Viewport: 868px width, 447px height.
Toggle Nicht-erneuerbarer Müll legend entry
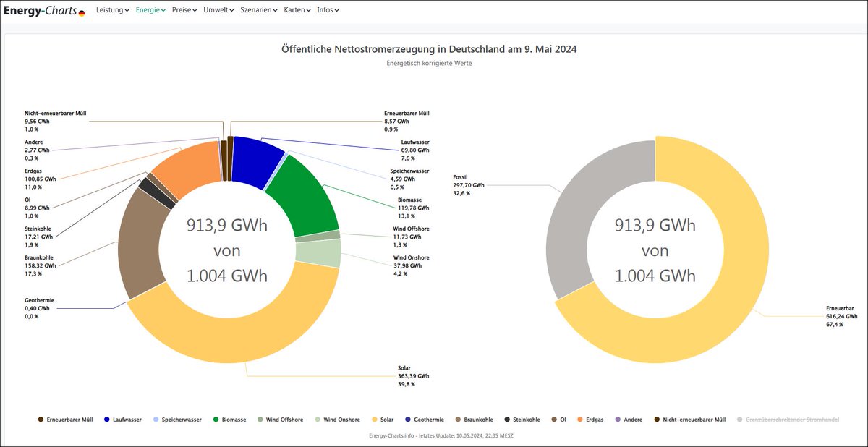tap(690, 420)
